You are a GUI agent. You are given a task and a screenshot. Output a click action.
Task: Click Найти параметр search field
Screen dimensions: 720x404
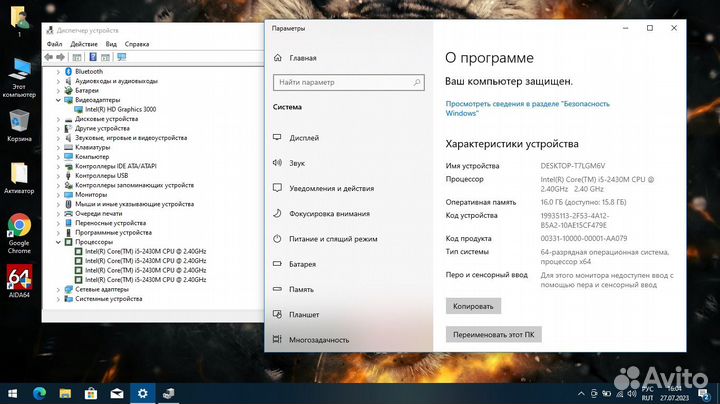coord(349,83)
